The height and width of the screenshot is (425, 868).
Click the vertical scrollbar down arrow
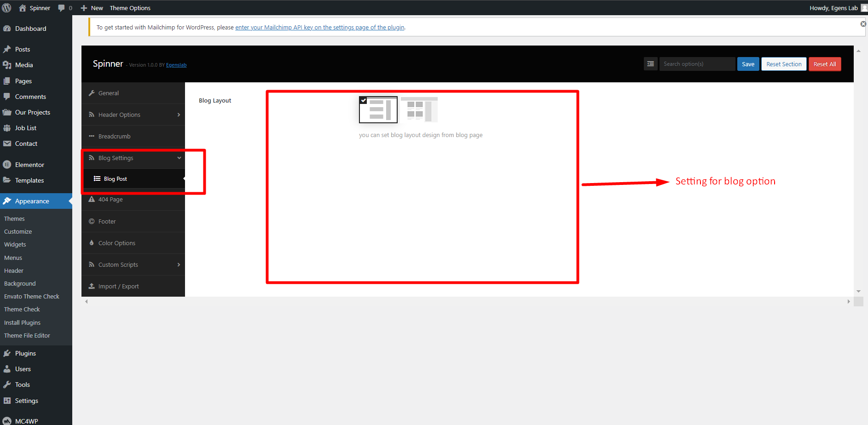(x=858, y=291)
